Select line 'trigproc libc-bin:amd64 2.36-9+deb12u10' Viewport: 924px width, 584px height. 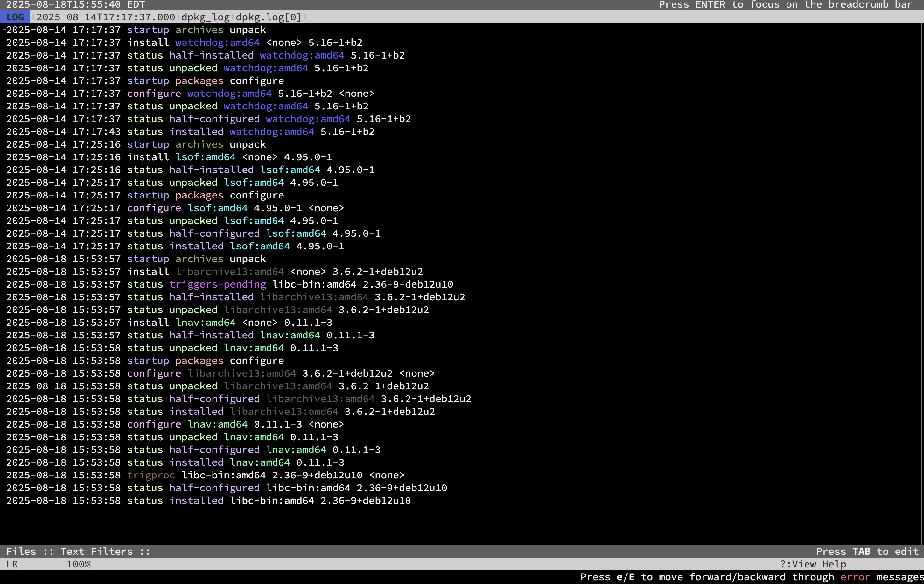click(x=205, y=475)
